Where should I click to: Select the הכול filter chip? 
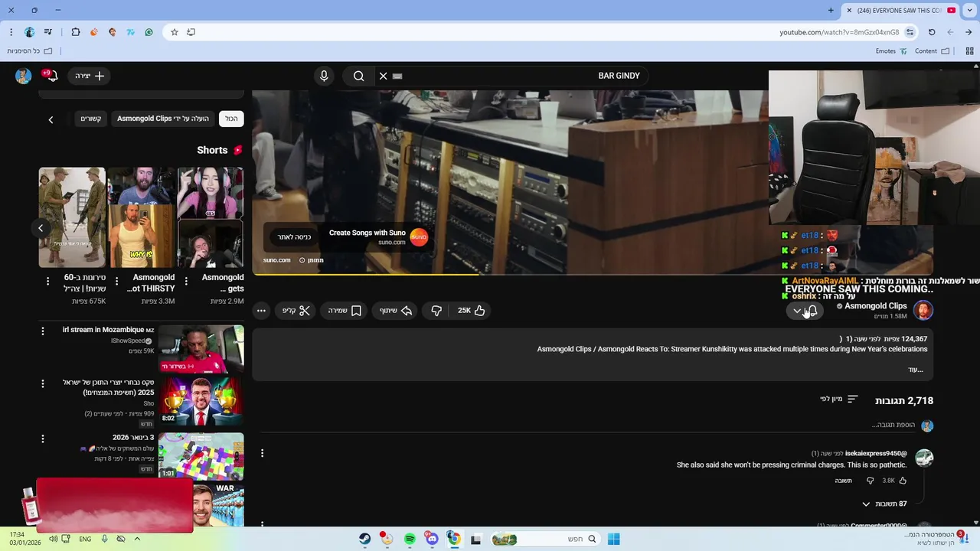click(x=231, y=119)
